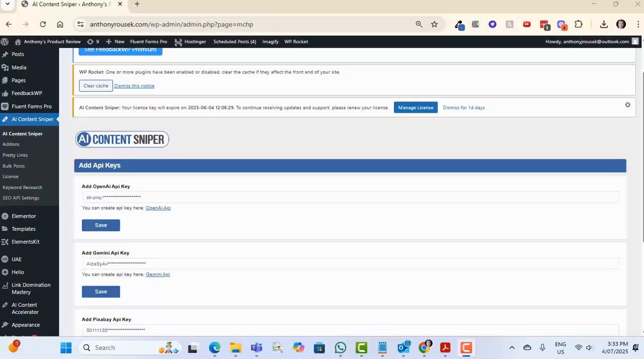Save the OpenAi Api key
Screen dimensions: 644x359
point(101,225)
